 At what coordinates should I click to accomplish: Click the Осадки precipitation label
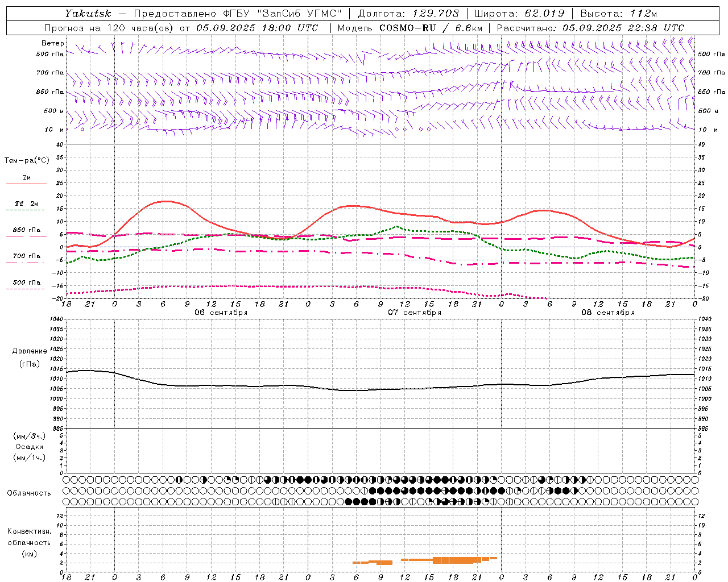tap(30, 447)
